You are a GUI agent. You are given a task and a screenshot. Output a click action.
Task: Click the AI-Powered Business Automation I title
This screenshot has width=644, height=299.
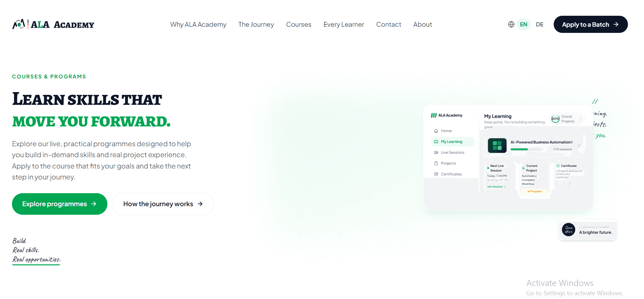click(541, 142)
